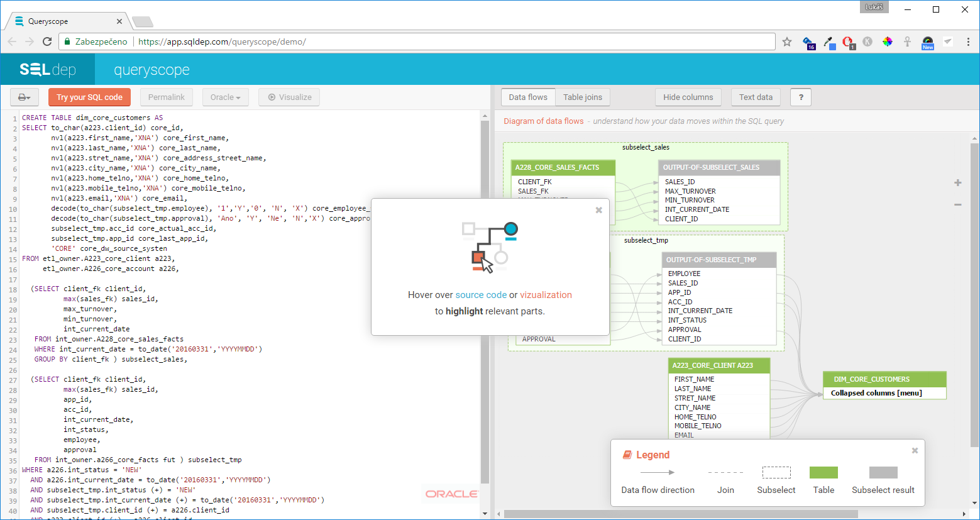
Task: Switch to Data flows tab
Action: pyautogui.click(x=528, y=97)
